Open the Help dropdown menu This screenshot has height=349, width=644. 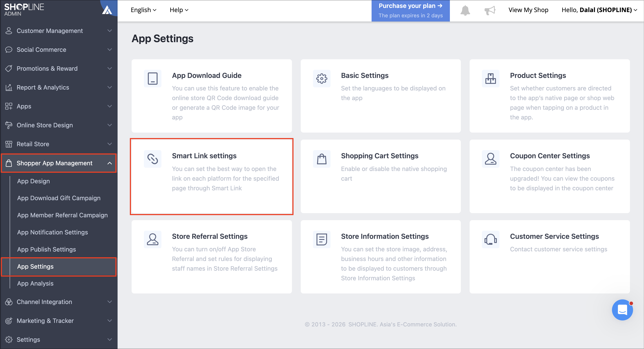click(x=179, y=10)
